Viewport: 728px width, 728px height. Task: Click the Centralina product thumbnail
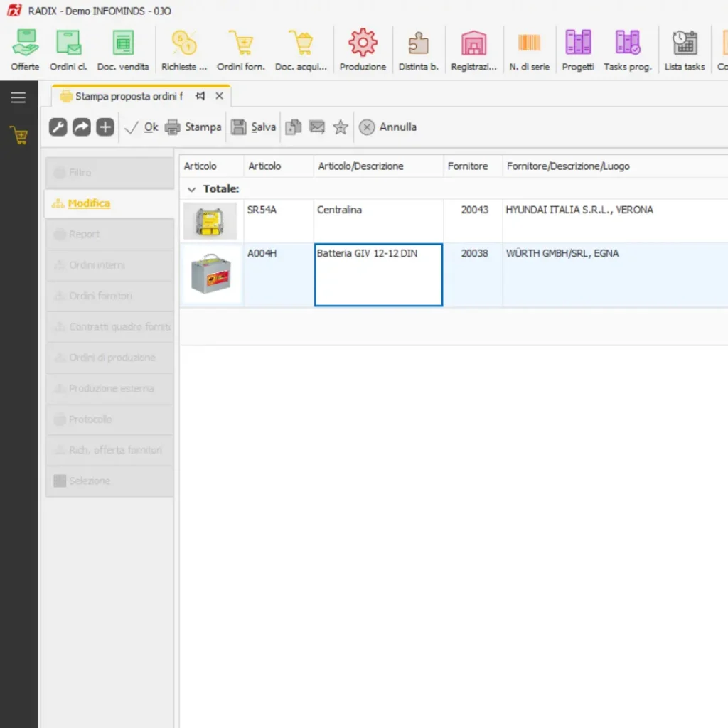pyautogui.click(x=210, y=221)
